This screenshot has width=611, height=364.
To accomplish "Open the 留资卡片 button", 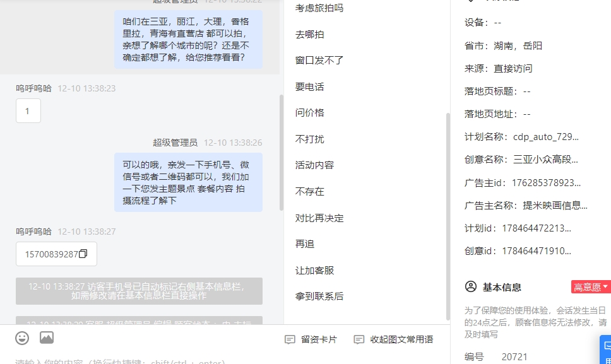I will click(311, 339).
